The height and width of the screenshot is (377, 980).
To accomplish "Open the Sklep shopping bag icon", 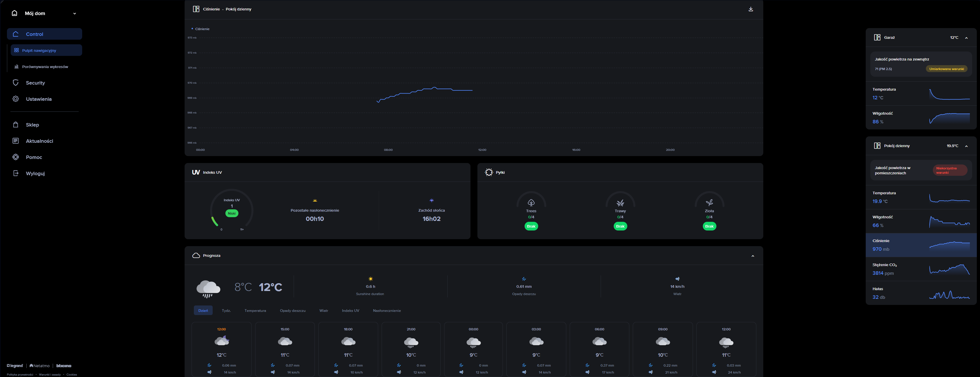I will coord(16,125).
